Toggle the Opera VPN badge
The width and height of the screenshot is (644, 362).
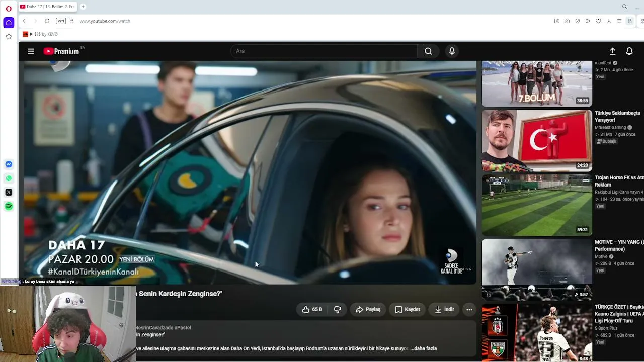coord(61,21)
